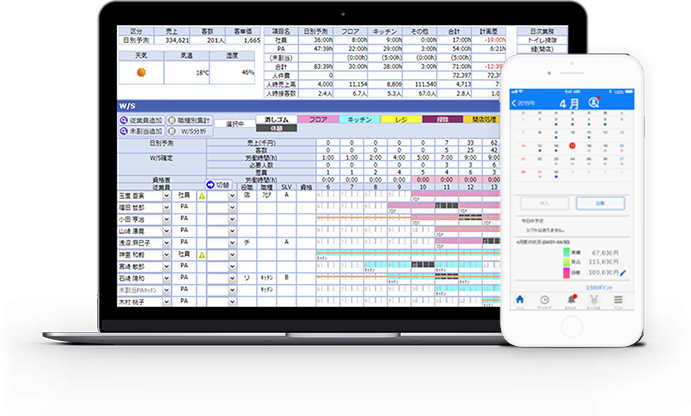Tap the notification bell in phone bottom bar
This screenshot has height=416, width=691.
click(570, 299)
